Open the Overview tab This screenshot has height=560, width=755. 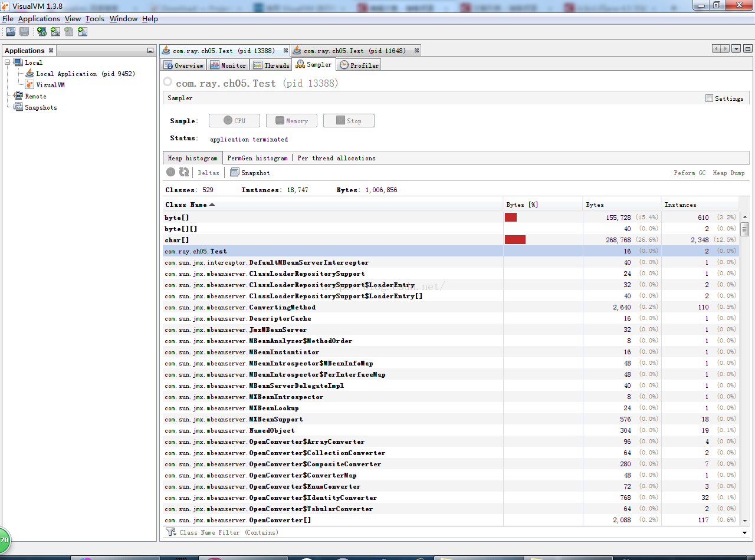click(184, 65)
